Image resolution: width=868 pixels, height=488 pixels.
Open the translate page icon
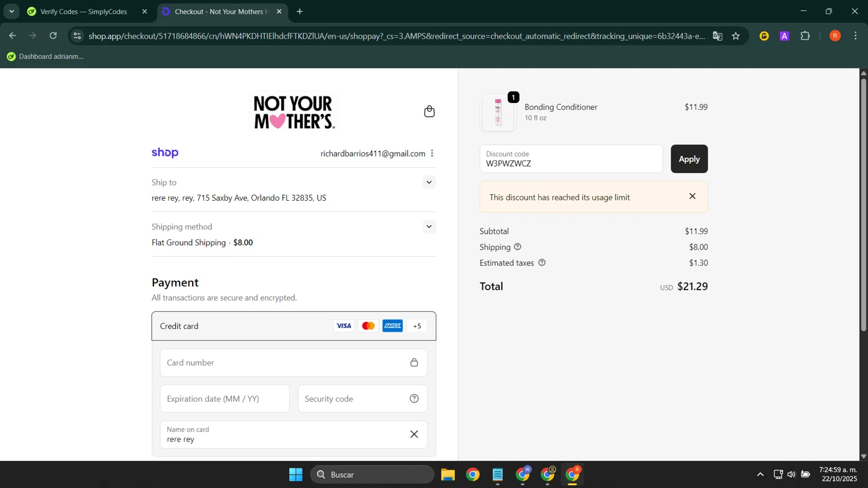718,36
